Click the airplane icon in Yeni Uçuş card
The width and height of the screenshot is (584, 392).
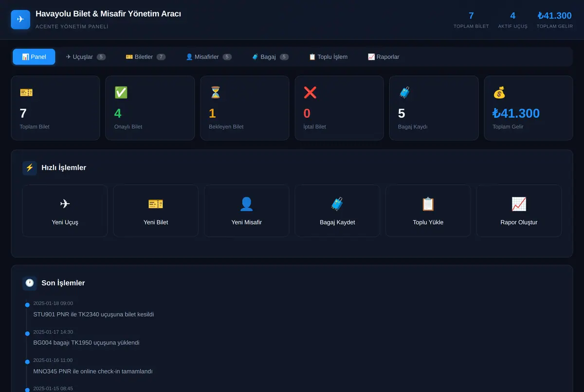click(65, 204)
